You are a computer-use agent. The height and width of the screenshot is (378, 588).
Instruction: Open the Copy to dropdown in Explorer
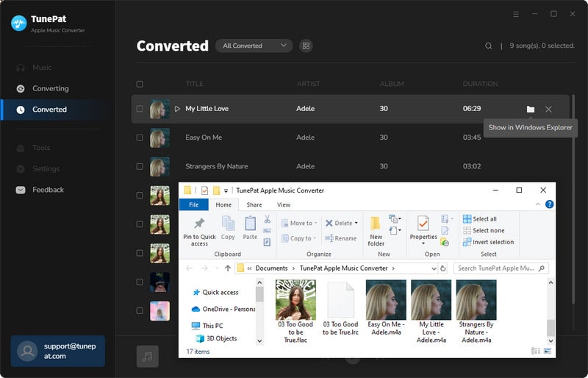[x=299, y=238]
